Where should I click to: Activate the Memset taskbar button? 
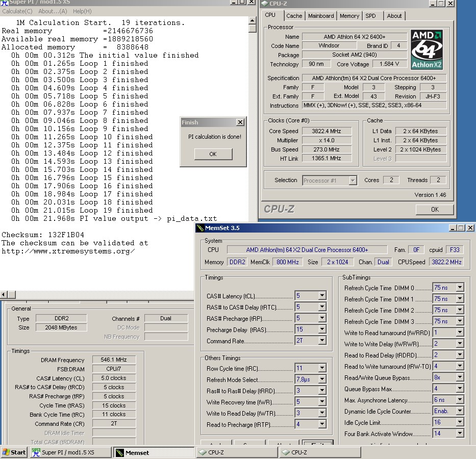[154, 452]
